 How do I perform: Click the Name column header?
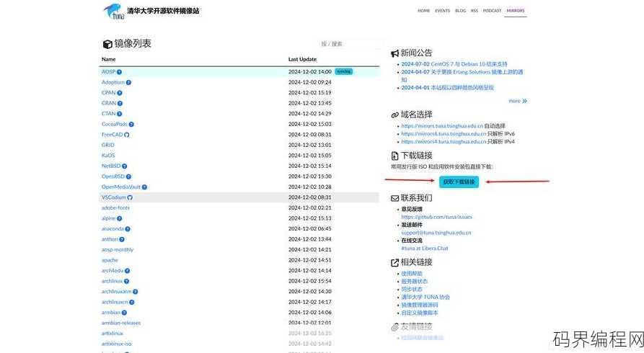(x=108, y=60)
